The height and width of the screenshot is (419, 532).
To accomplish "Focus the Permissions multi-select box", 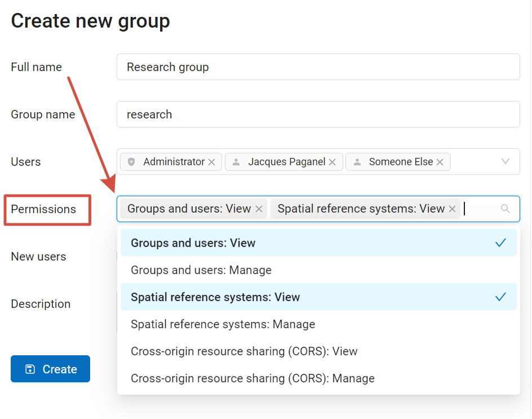I will tap(318, 209).
